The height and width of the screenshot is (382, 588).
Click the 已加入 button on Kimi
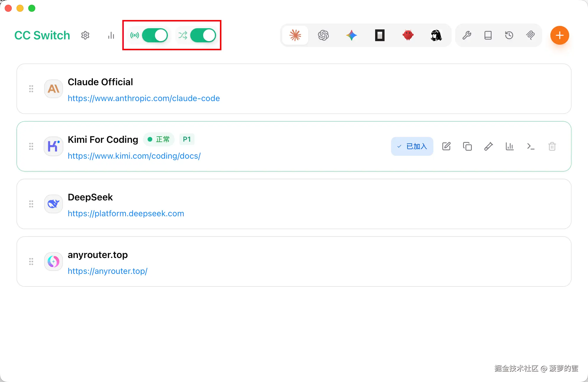(412, 146)
